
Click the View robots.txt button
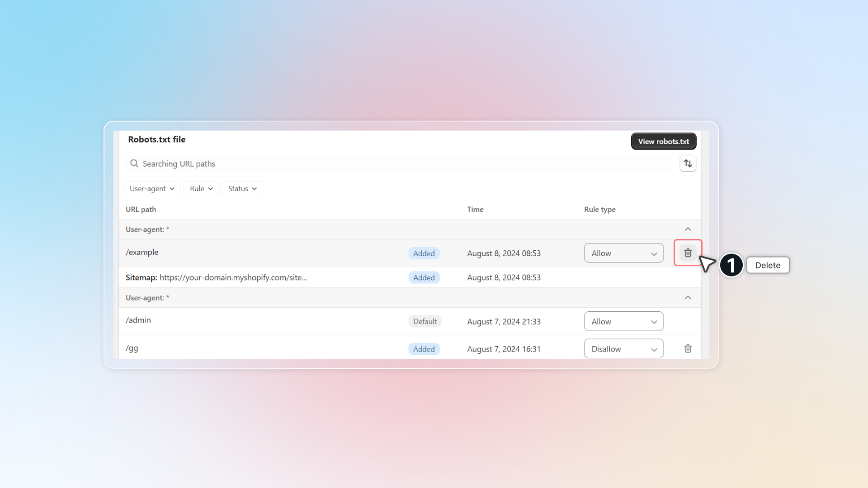[663, 141]
